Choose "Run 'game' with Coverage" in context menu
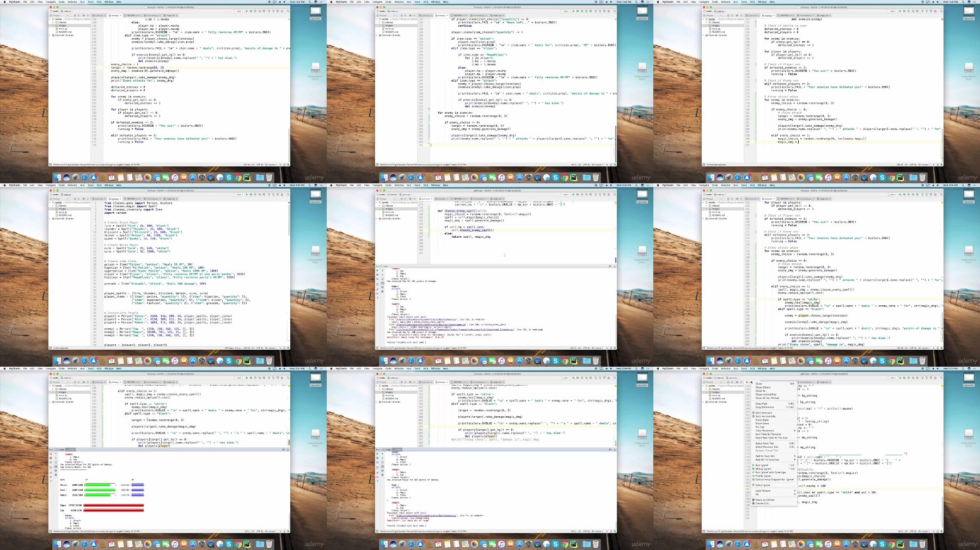Image resolution: width=980 pixels, height=550 pixels. pos(774,472)
